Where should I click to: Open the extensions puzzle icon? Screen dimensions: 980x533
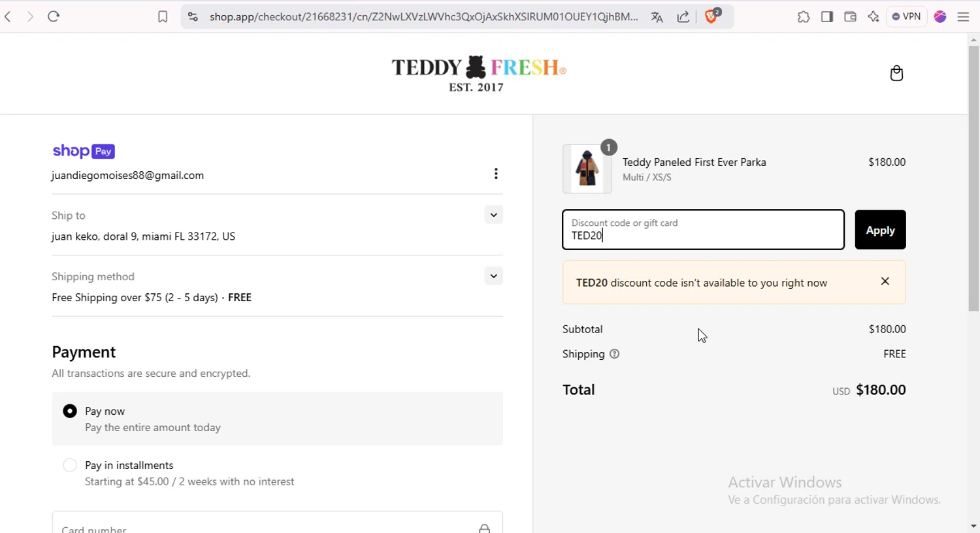point(804,17)
